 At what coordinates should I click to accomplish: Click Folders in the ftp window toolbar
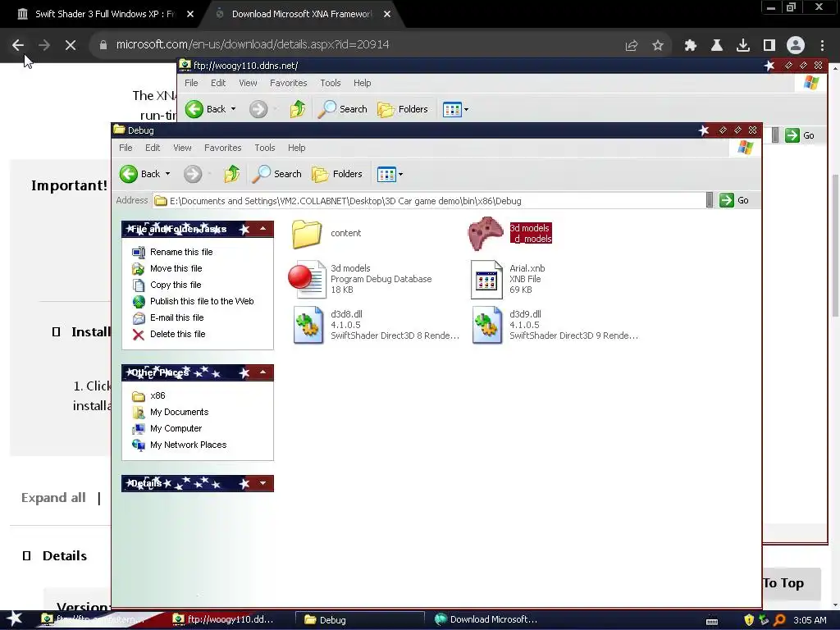point(403,109)
